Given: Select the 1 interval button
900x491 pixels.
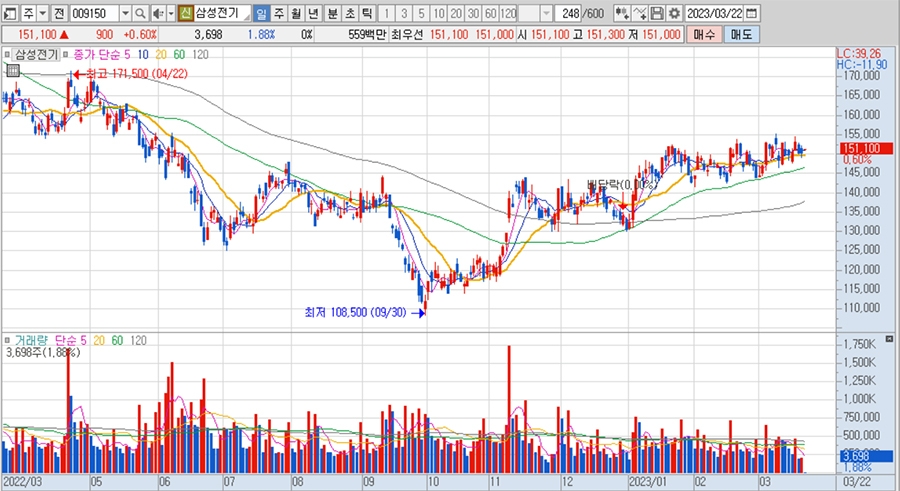Looking at the screenshot, I should point(386,13).
